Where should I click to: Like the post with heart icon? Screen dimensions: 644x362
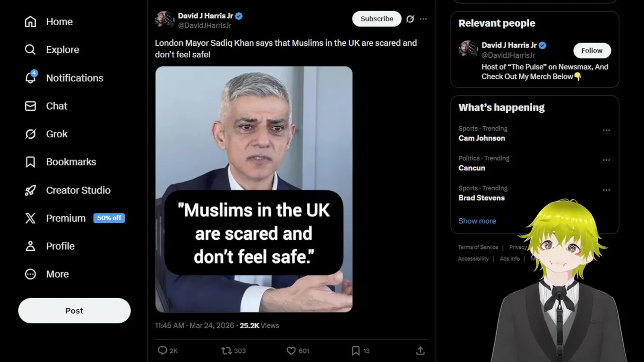(291, 350)
